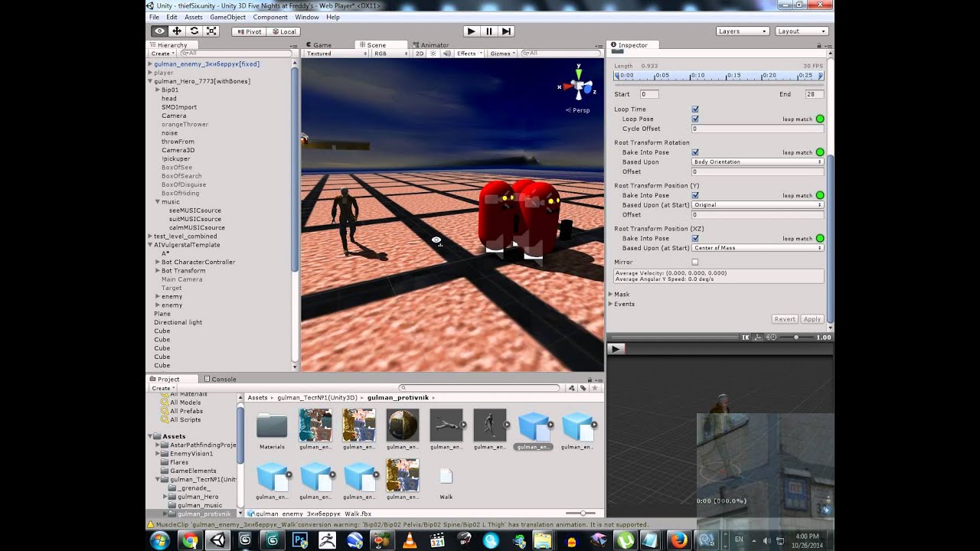Switch to the Game tab

point(319,45)
